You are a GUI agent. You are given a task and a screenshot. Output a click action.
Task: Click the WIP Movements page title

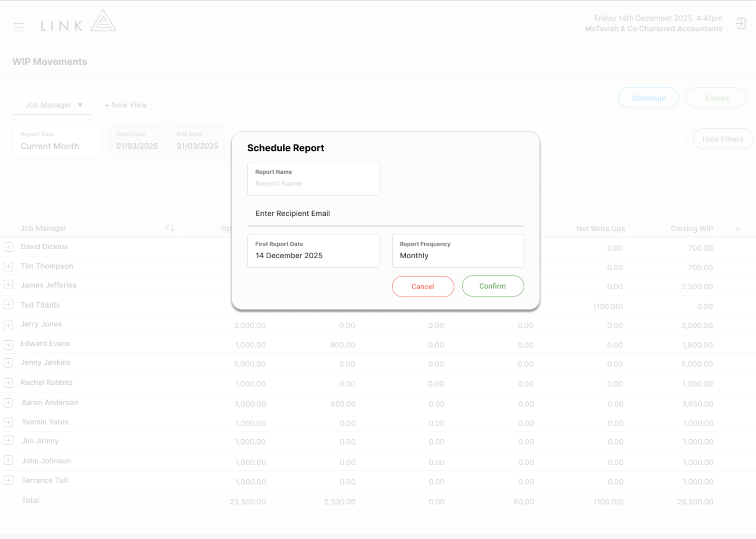point(50,62)
